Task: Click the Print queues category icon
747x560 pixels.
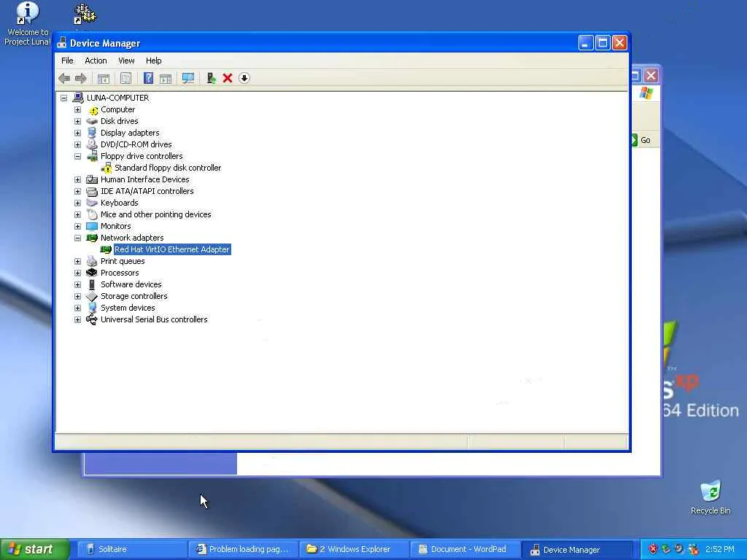Action: tap(92, 261)
